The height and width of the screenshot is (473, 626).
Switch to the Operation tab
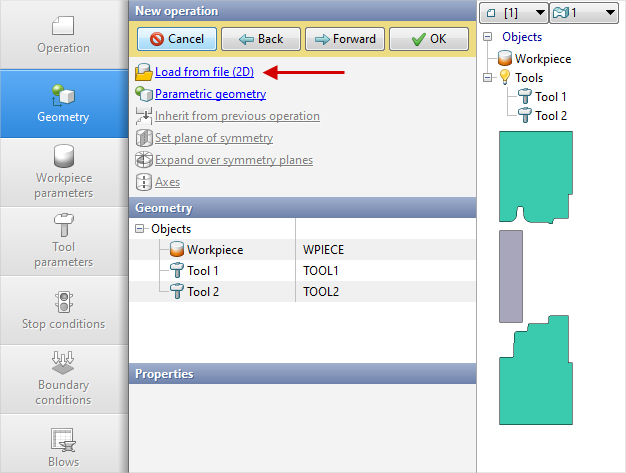(64, 35)
